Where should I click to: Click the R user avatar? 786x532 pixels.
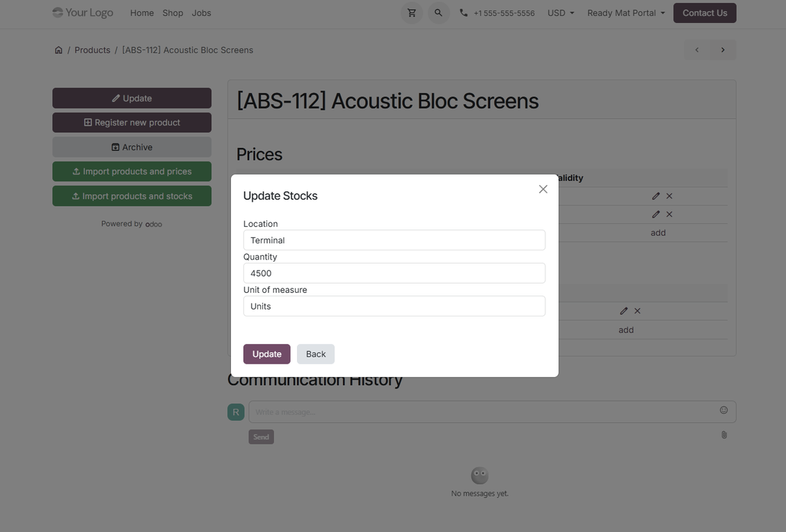236,412
